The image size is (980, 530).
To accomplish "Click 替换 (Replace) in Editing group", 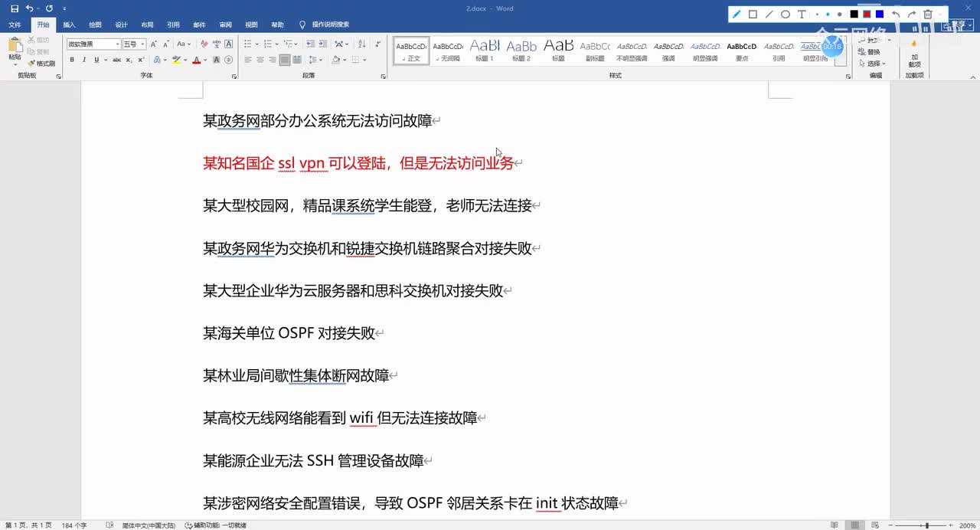I will pos(871,52).
